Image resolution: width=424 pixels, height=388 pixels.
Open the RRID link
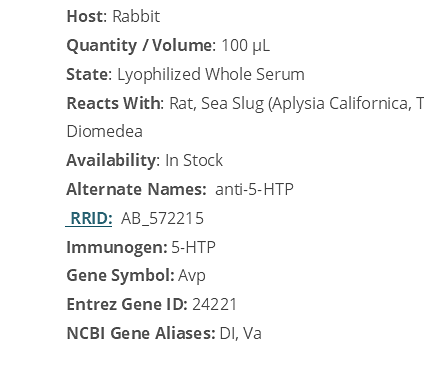point(89,219)
